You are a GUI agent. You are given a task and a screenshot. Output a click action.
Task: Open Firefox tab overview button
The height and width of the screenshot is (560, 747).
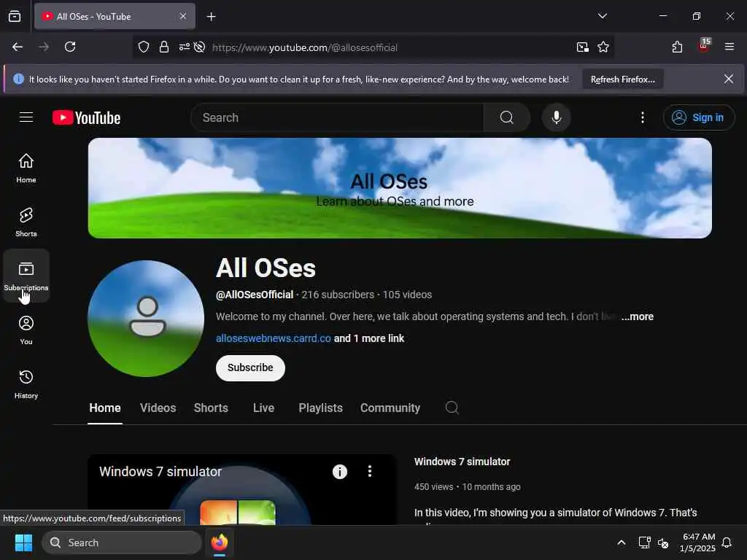click(x=15, y=16)
